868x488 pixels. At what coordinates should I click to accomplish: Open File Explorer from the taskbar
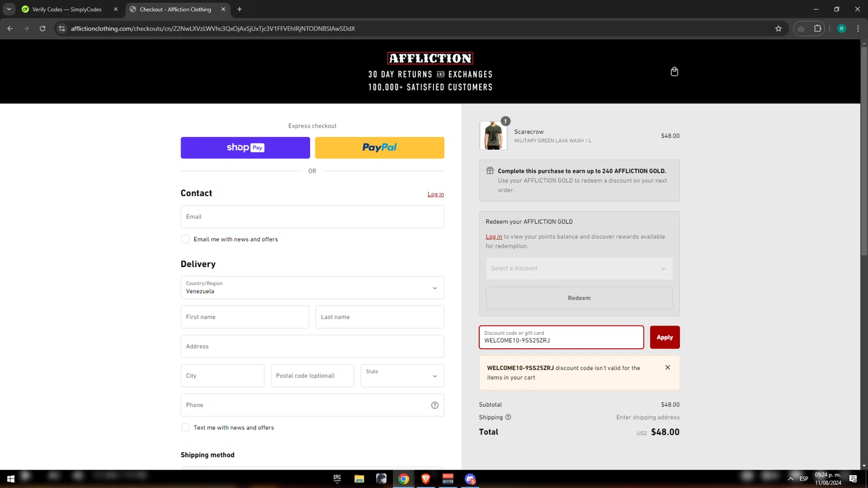click(x=359, y=479)
